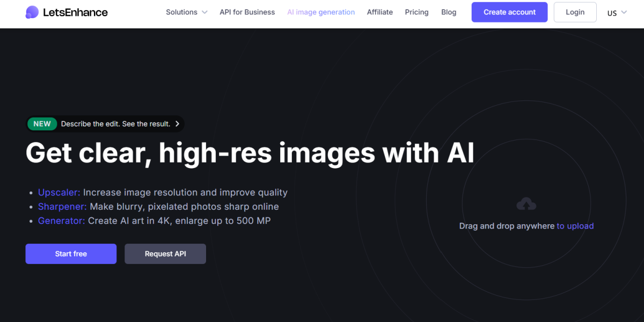
Task: Open the US language selector
Action: 617,13
